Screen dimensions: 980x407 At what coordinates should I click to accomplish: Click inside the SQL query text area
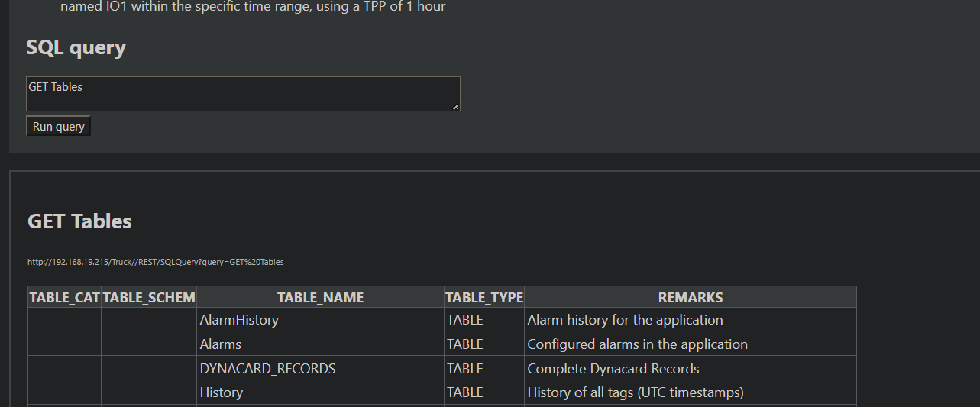coord(243,94)
